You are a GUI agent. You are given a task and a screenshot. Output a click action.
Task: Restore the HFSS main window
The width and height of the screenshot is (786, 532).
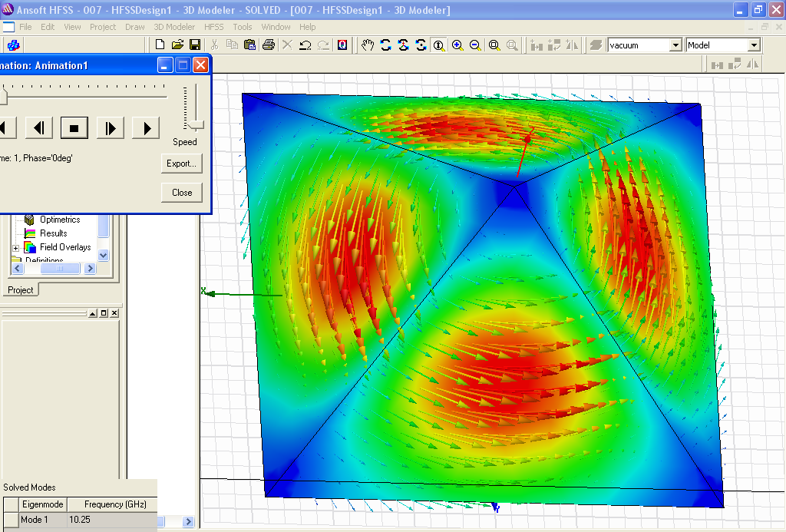click(758, 9)
